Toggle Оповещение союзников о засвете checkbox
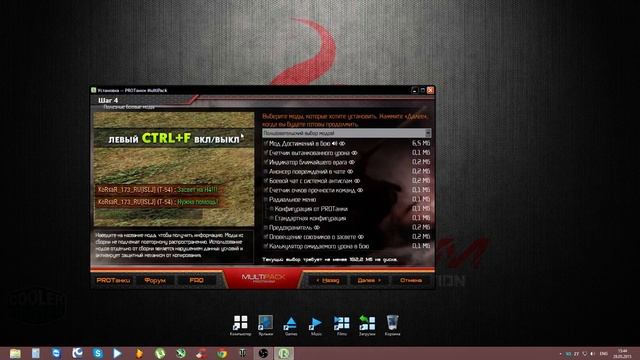The image size is (640, 360). click(x=266, y=237)
